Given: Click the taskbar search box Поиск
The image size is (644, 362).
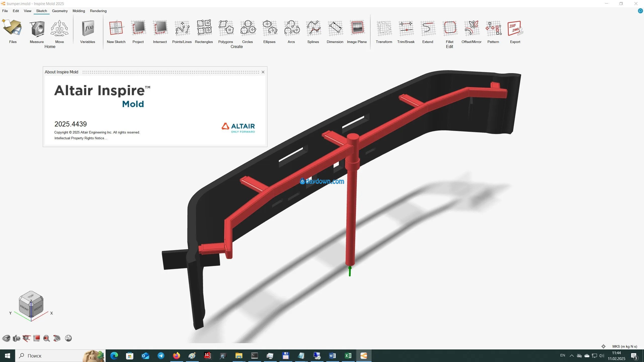Looking at the screenshot, I should tap(60, 356).
